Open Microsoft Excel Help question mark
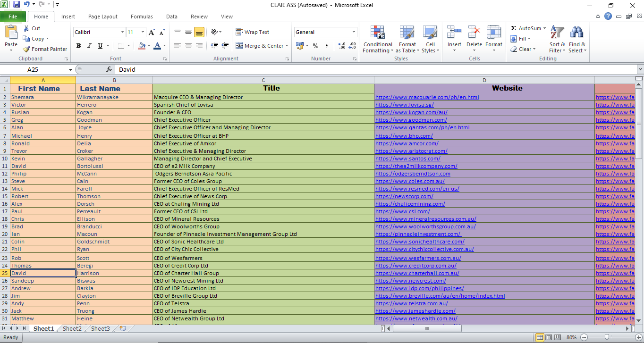 (608, 16)
